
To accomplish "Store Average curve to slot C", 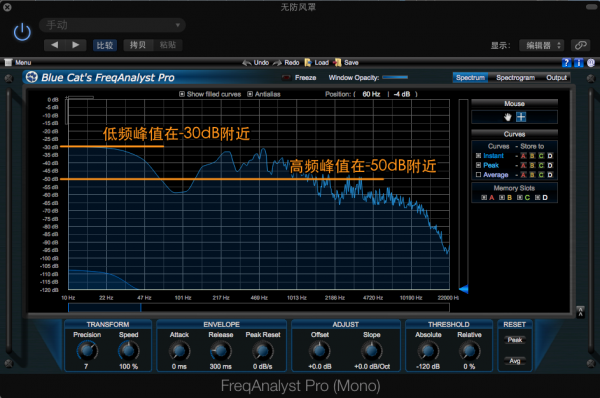I will pyautogui.click(x=541, y=175).
